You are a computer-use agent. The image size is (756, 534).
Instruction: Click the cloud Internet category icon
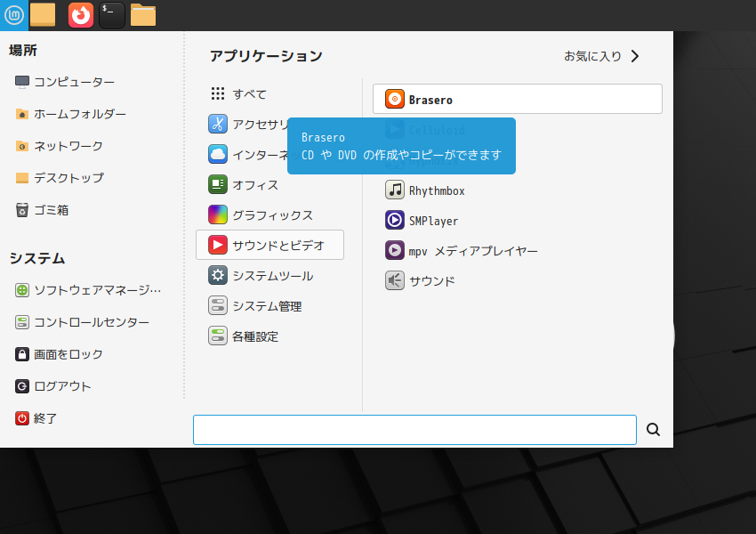tap(217, 154)
